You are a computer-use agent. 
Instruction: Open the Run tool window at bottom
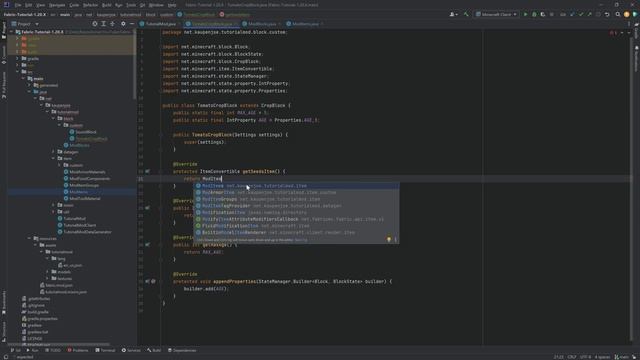point(33,350)
